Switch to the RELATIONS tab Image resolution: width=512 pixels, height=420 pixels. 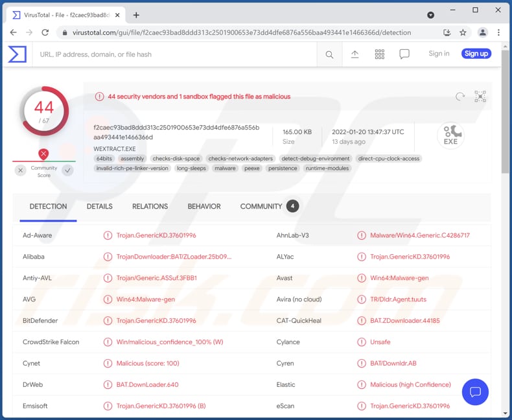coord(150,206)
